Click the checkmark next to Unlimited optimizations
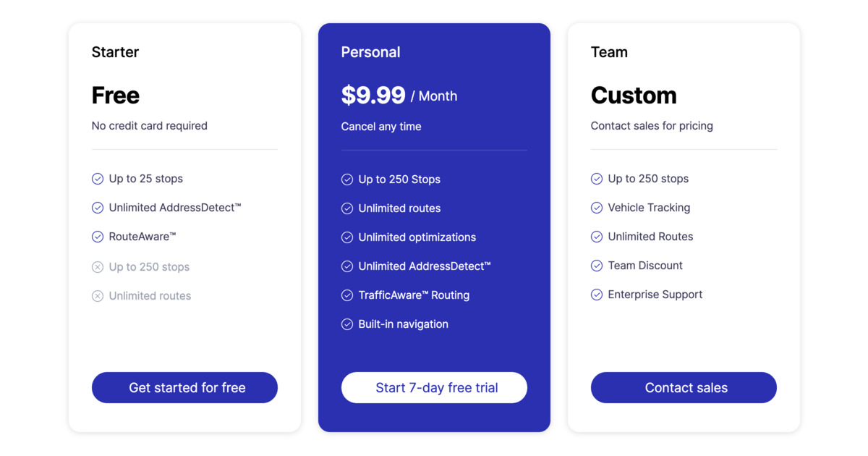 (x=347, y=237)
